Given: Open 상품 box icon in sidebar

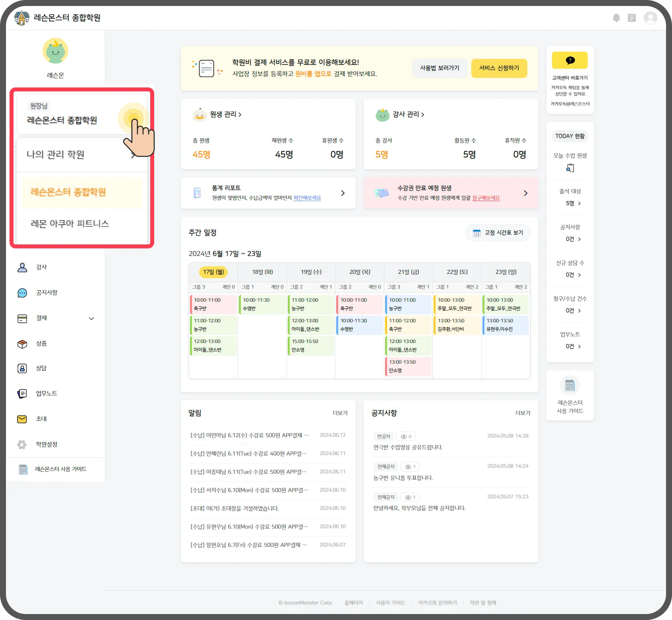Looking at the screenshot, I should [x=22, y=344].
